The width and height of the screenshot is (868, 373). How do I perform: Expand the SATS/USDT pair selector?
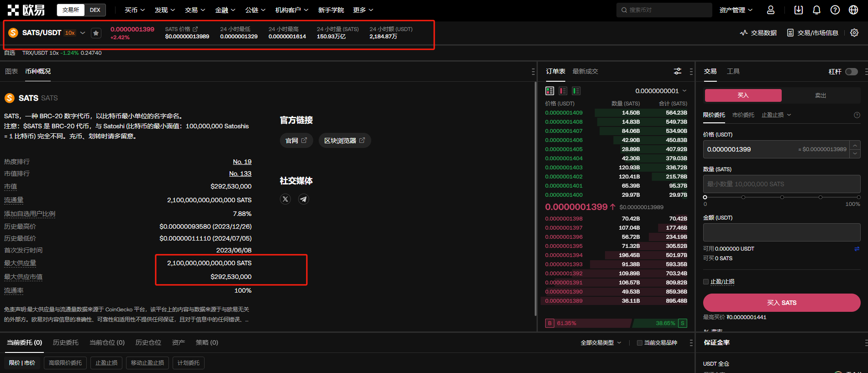tap(83, 33)
